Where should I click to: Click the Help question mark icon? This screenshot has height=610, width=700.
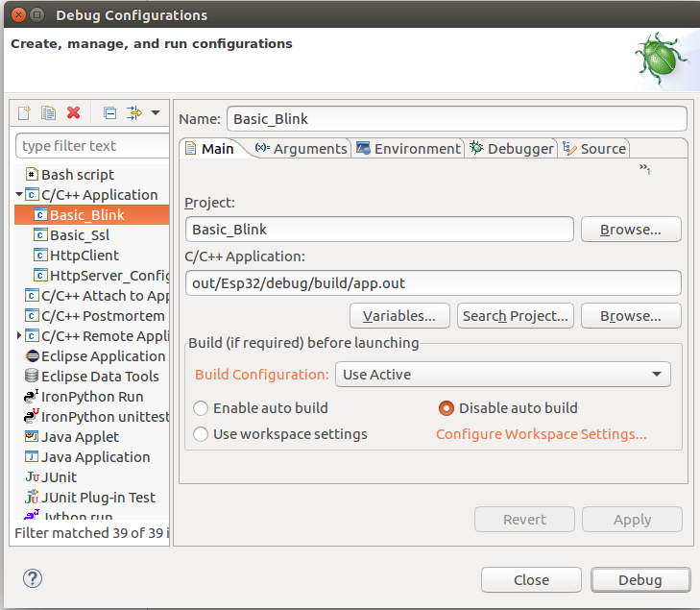point(33,578)
